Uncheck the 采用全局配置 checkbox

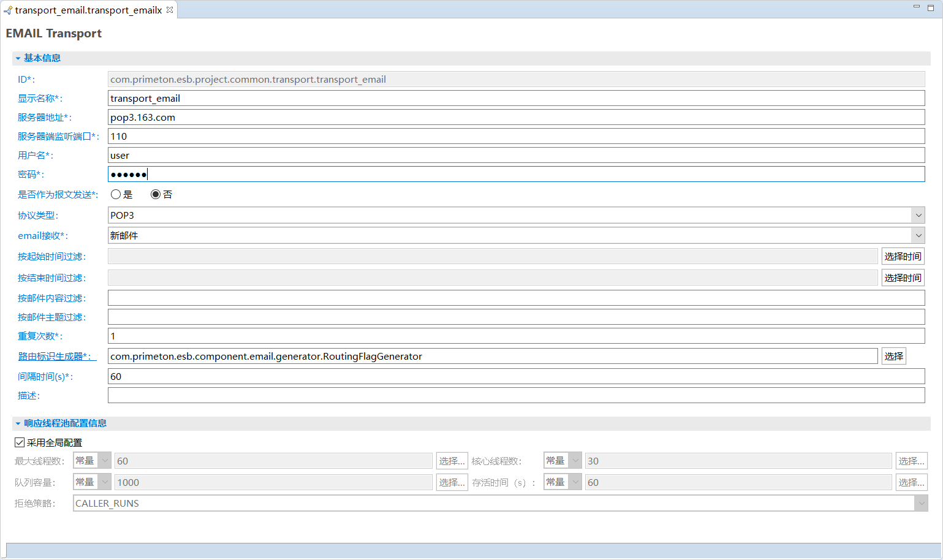point(20,442)
